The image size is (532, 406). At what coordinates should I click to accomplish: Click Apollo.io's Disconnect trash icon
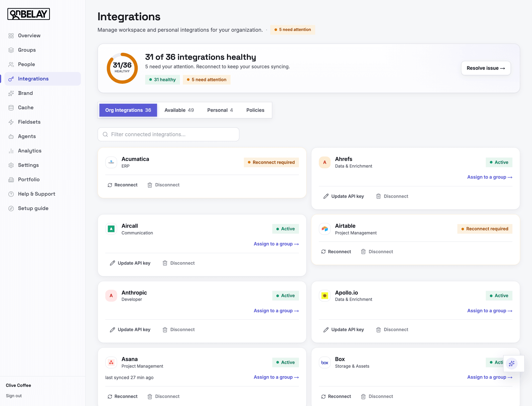click(x=378, y=330)
